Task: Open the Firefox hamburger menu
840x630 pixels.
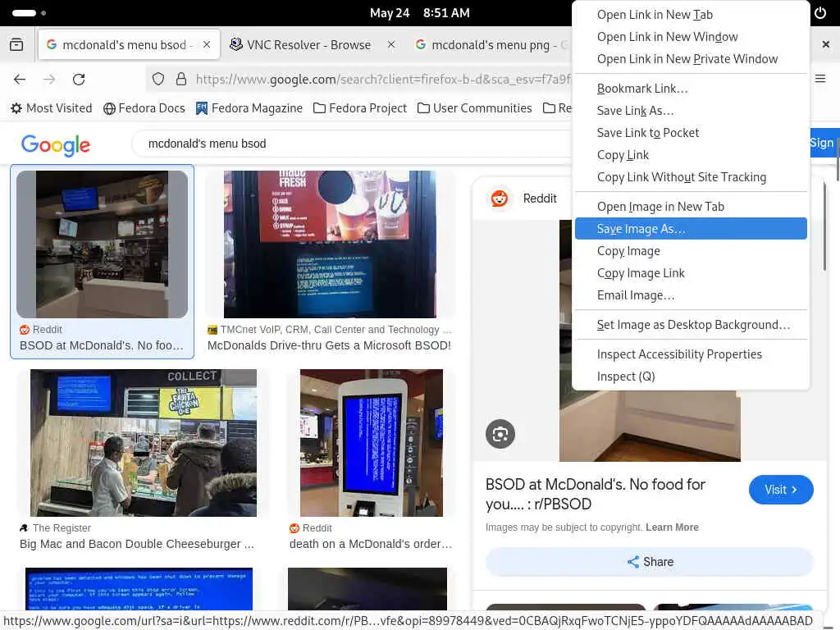Action: point(820,79)
